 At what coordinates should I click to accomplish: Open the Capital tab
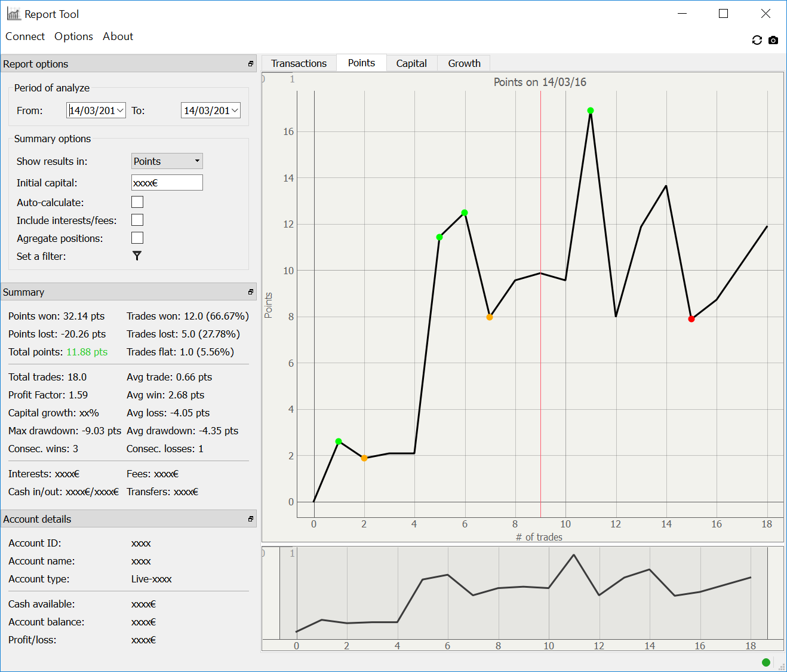[411, 63]
